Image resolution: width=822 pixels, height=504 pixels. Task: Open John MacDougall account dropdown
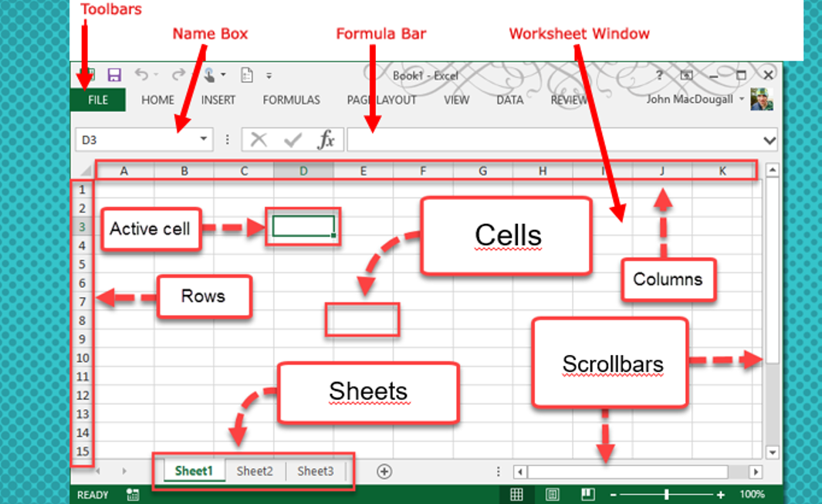(x=743, y=100)
